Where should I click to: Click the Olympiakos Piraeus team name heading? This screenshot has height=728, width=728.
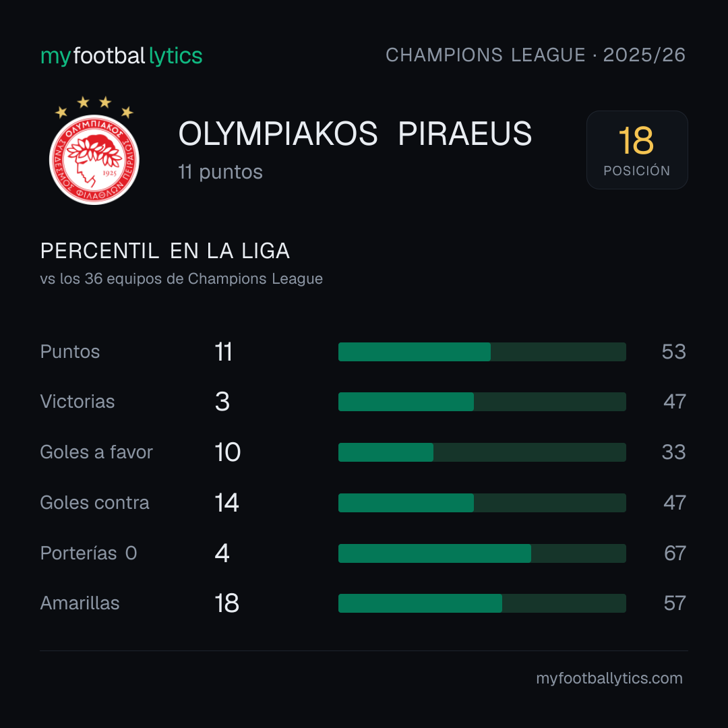pos(355,133)
